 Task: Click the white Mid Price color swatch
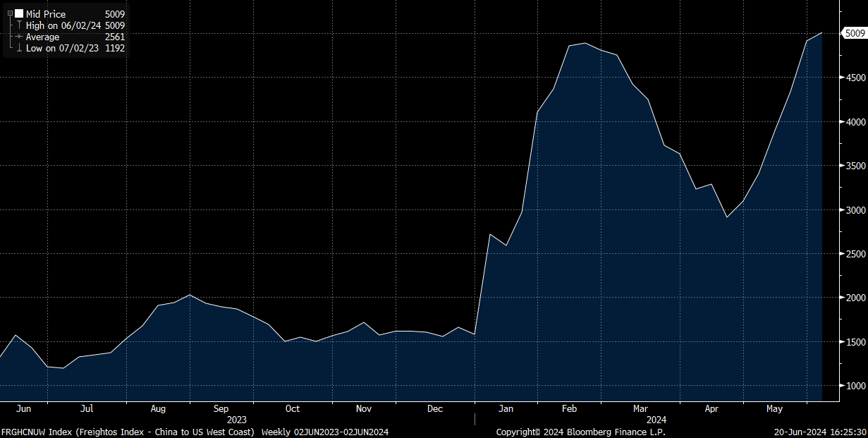point(18,14)
